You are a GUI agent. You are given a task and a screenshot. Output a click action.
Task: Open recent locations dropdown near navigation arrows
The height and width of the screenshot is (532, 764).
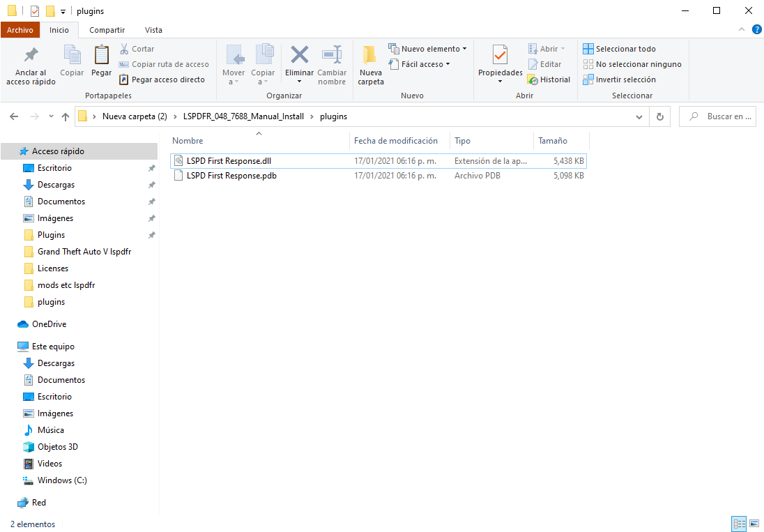point(51,116)
